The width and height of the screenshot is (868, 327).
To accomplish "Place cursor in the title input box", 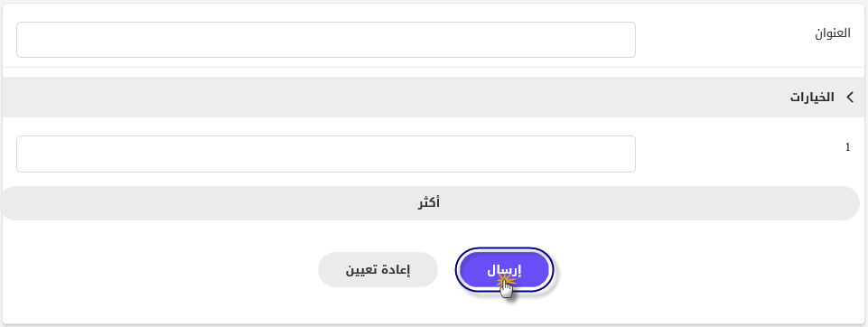I will (326, 40).
